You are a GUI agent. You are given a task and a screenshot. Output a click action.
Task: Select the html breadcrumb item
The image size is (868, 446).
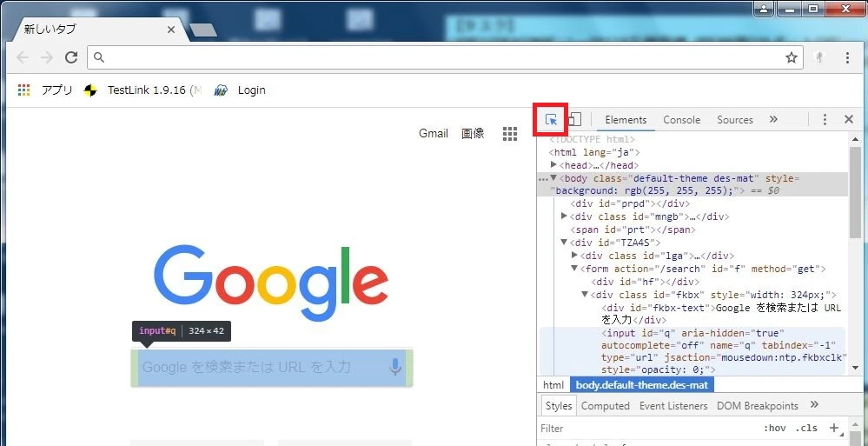553,384
